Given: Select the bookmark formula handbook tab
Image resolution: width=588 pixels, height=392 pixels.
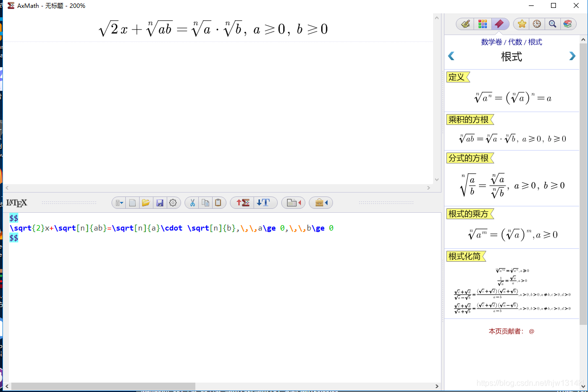Looking at the screenshot, I should point(499,24).
